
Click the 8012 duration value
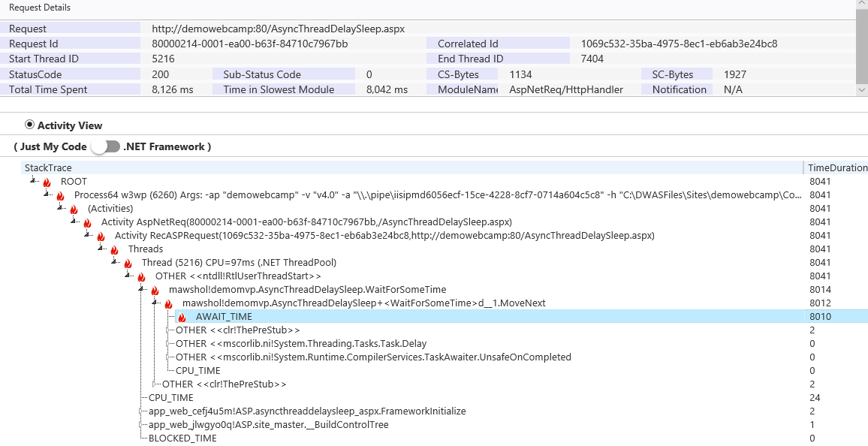point(821,303)
